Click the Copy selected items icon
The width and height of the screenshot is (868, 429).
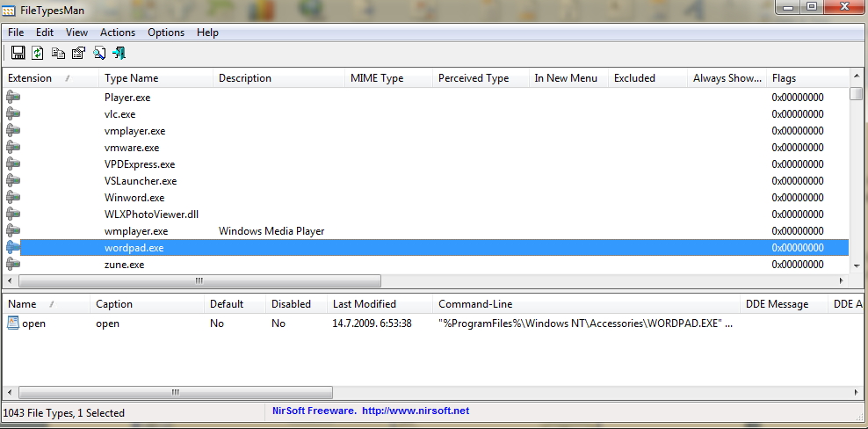pyautogui.click(x=58, y=54)
